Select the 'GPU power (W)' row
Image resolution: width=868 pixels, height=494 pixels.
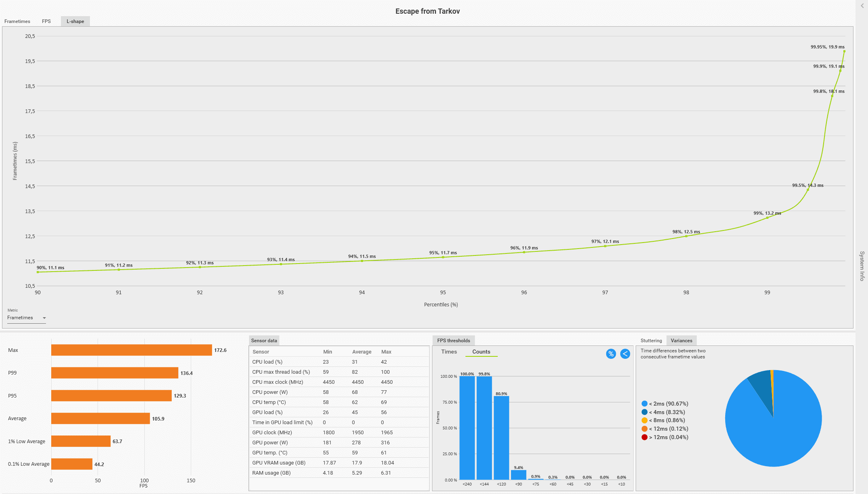point(339,443)
